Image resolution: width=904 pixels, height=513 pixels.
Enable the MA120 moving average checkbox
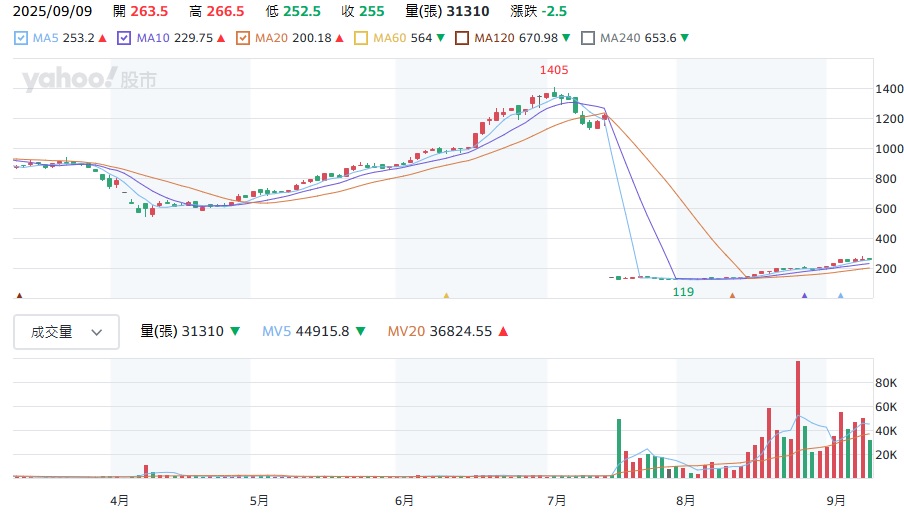[462, 38]
